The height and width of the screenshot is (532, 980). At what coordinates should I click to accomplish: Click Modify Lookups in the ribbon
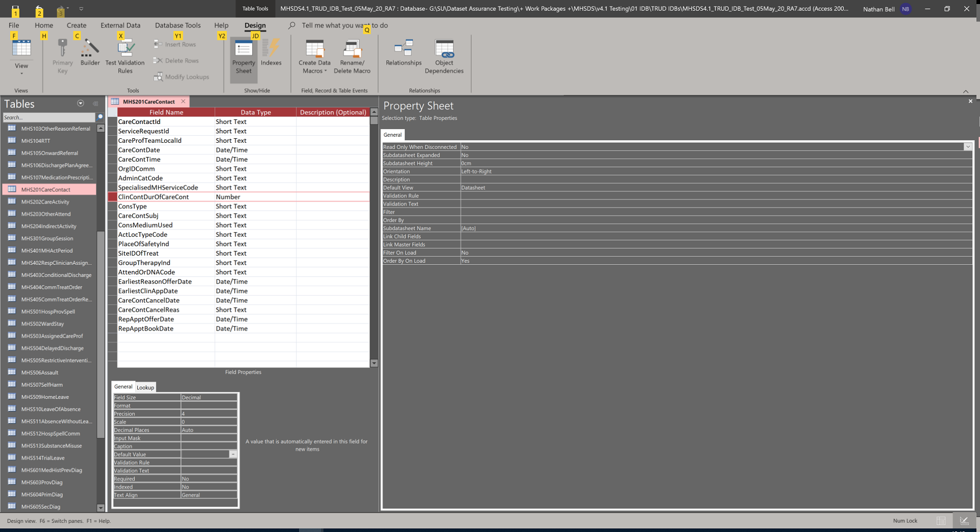[182, 77]
